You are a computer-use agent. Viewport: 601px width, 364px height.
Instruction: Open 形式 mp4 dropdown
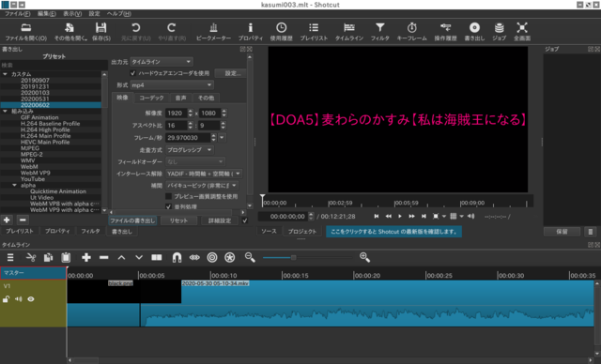(x=172, y=85)
